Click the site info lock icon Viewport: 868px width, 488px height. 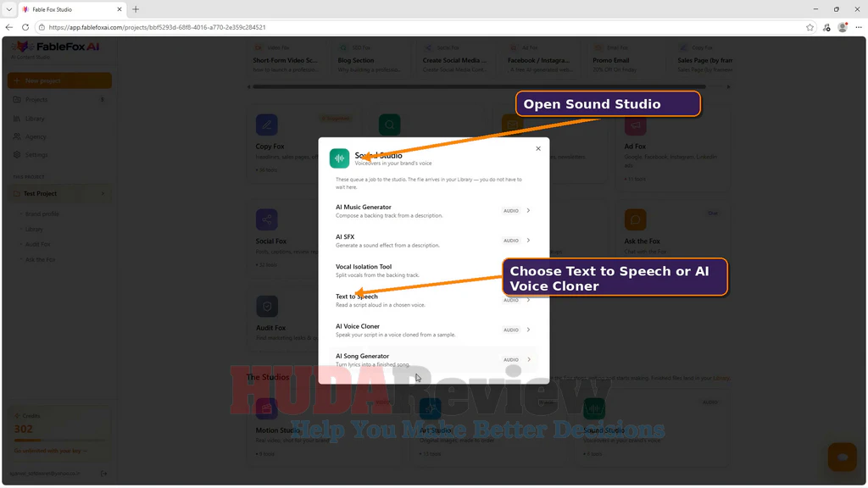click(x=42, y=27)
